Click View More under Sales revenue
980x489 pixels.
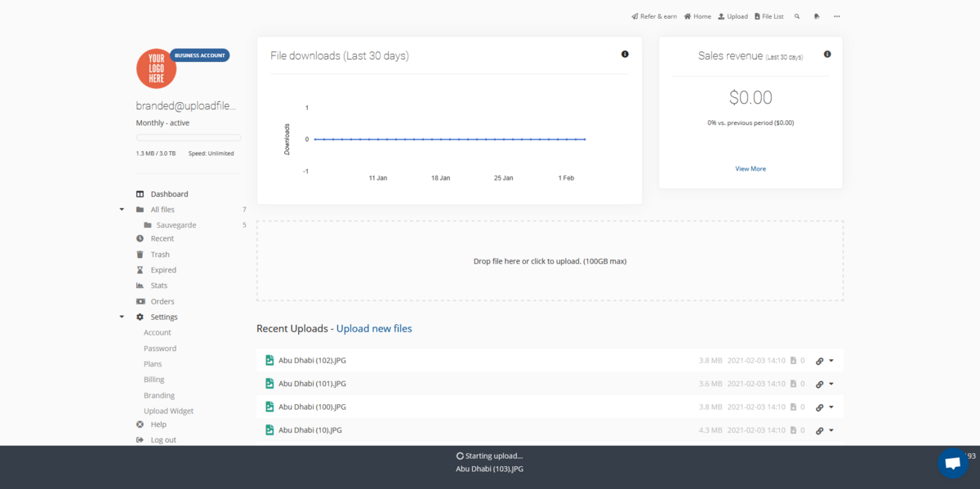751,169
